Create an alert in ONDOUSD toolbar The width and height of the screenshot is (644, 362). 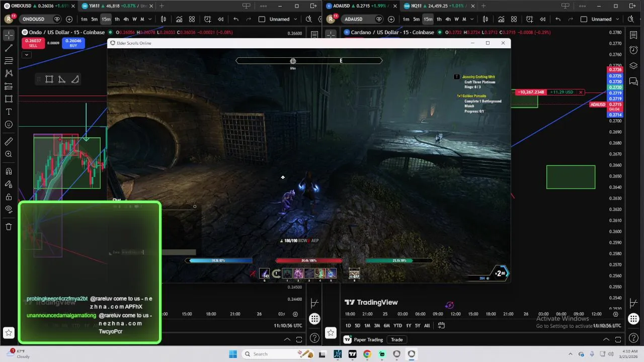tap(208, 19)
